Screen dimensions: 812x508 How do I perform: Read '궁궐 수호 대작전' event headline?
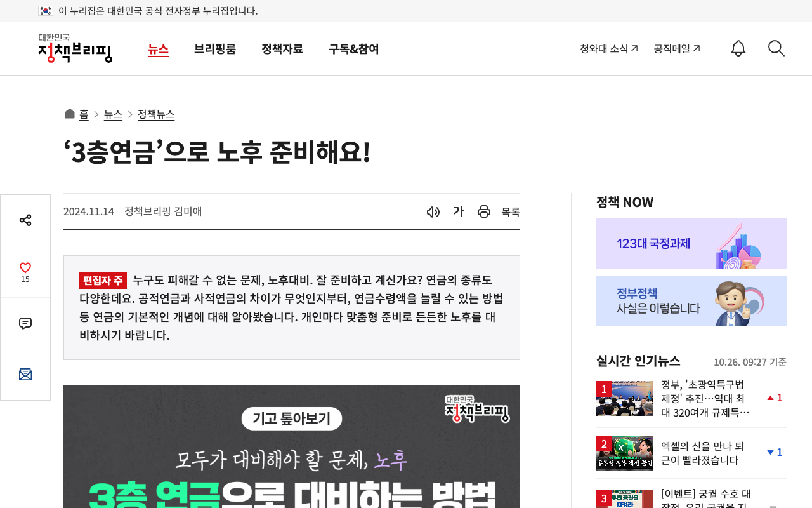click(706, 499)
